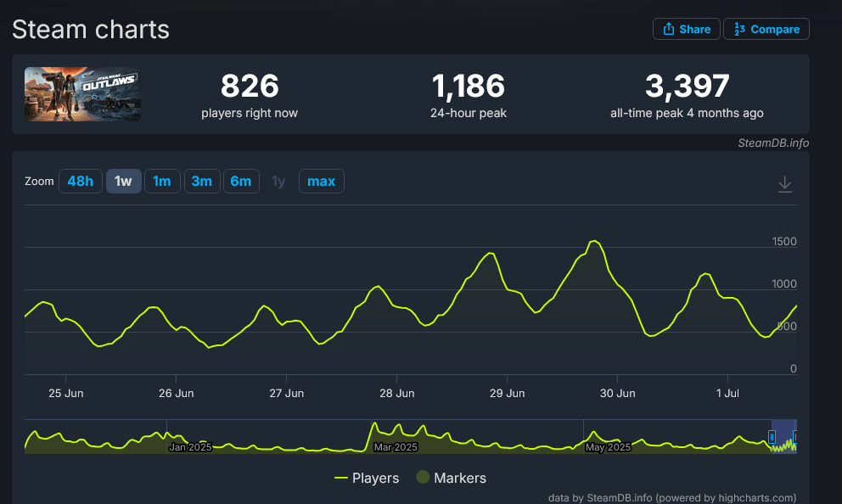
Task: Click the 27 Jun axis label
Action: point(287,394)
